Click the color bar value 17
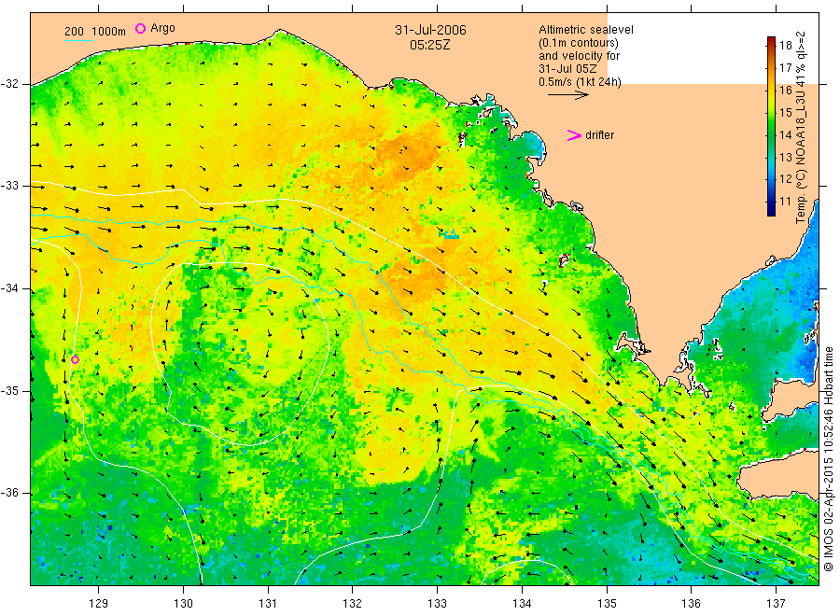Screen dimensions: 840x616 785,67
